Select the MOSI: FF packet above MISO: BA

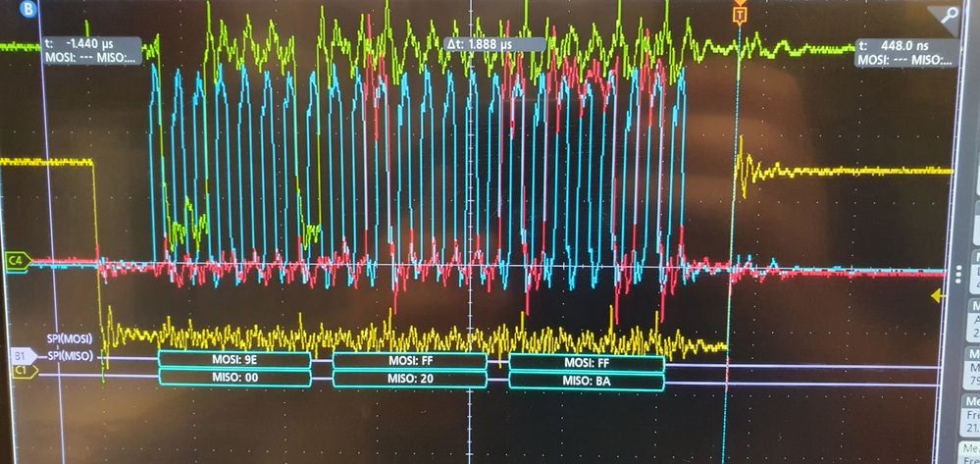[x=587, y=363]
